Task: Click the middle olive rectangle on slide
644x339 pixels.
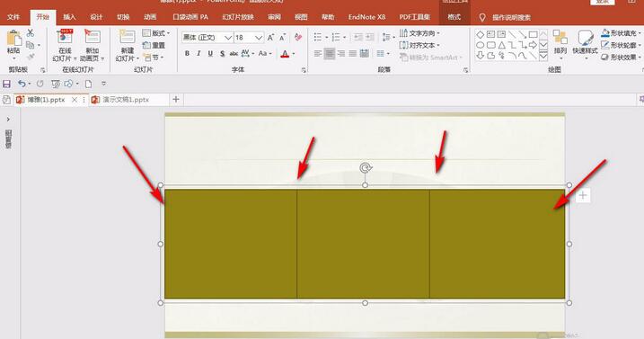Action: 364,244
